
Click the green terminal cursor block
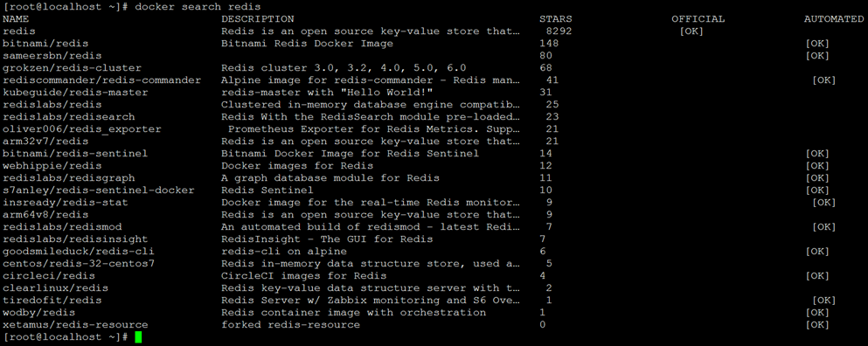138,337
